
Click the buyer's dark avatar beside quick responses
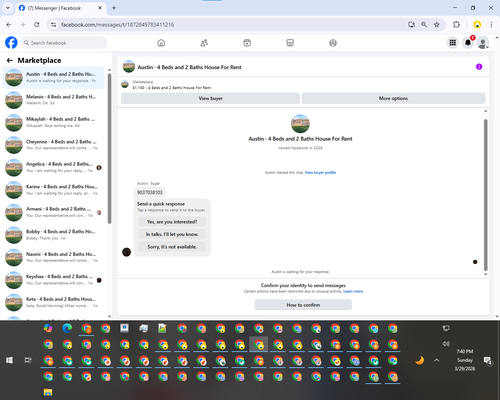coord(126,252)
